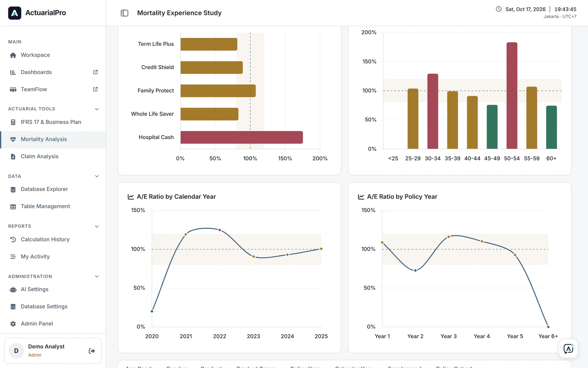
Task: Click the Demo Analyst user profile
Action: point(53,351)
